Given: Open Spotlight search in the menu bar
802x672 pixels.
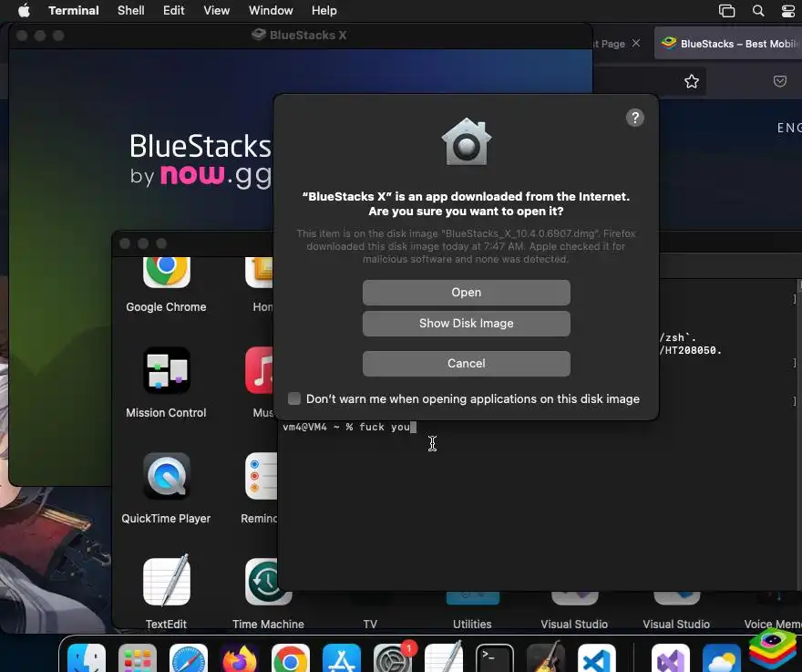Looking at the screenshot, I should 758,10.
